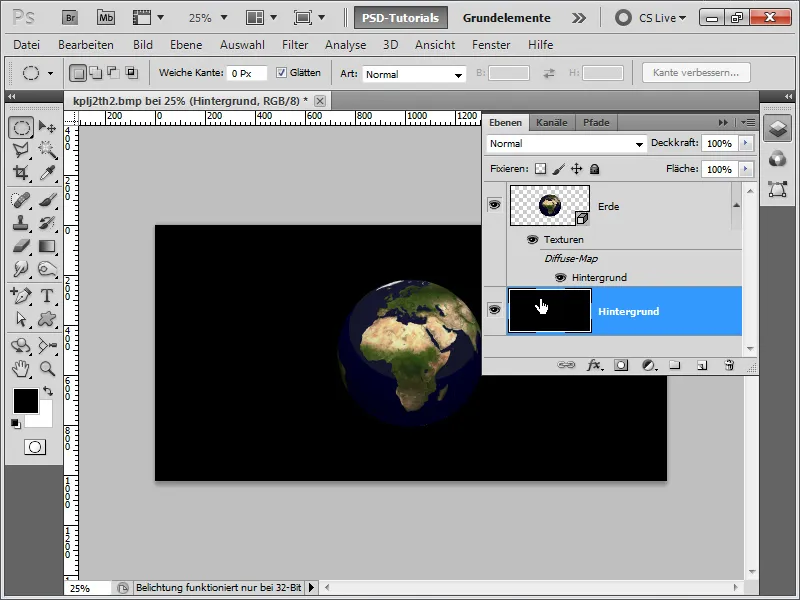Select the History Brush tool
This screenshot has height=600, width=800.
point(47,223)
